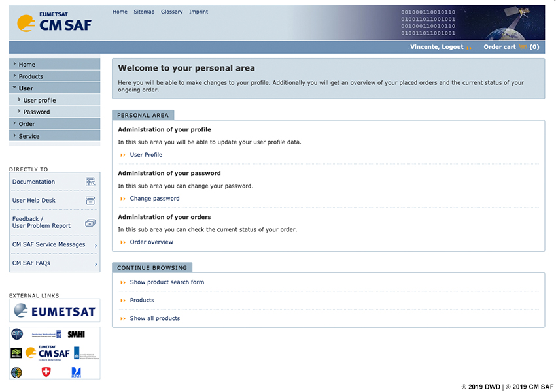Click the Welcome to your personal area heading
The width and height of the screenshot is (556, 392).
coord(186,68)
